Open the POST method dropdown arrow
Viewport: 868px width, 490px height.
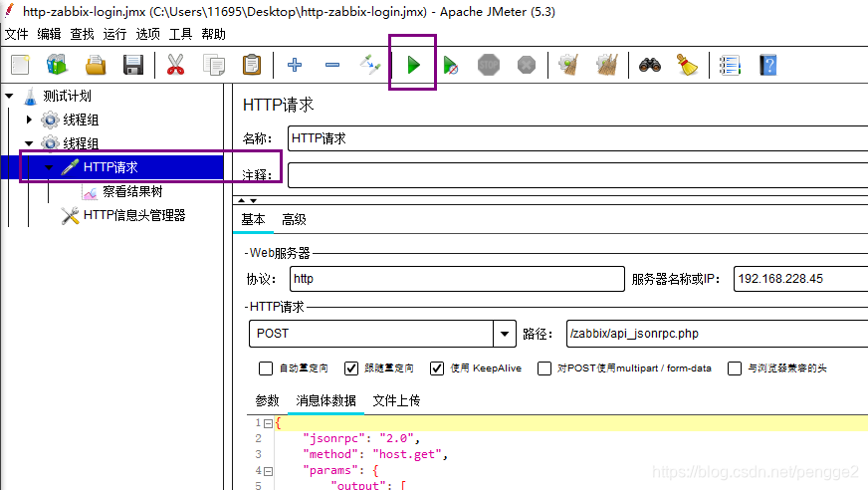point(505,334)
